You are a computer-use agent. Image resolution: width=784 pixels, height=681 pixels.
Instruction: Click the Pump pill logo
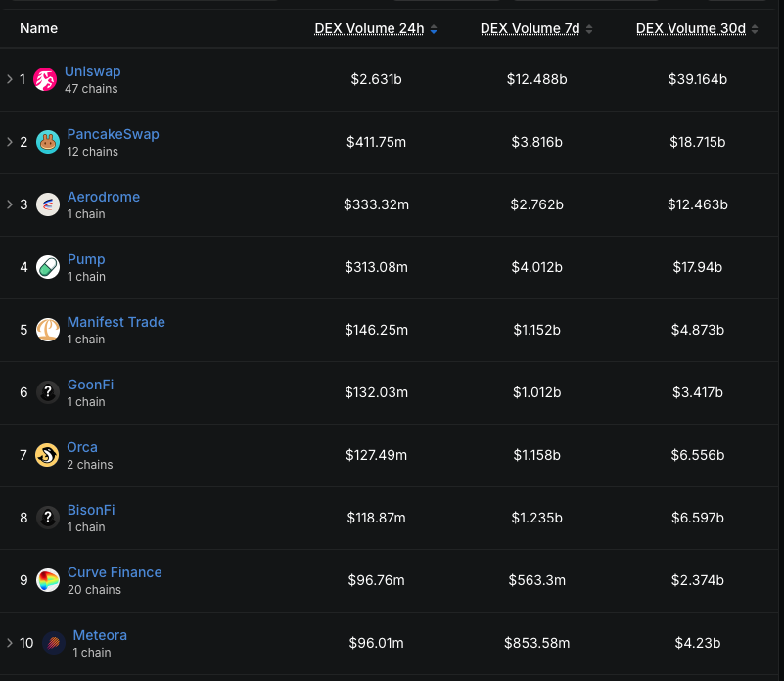pyautogui.click(x=48, y=267)
